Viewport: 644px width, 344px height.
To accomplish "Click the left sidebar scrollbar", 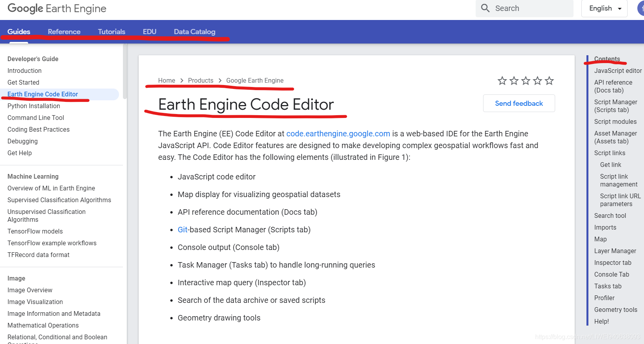I will (x=125, y=71).
